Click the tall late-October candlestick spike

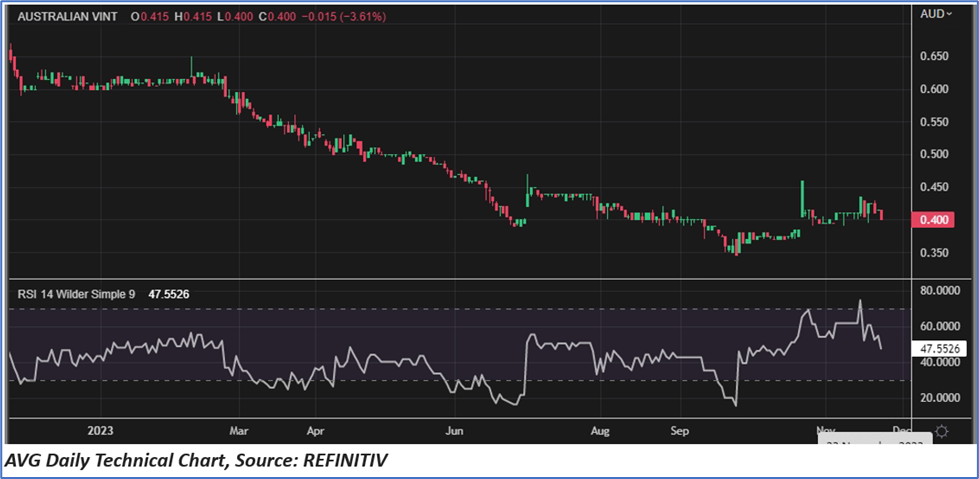(x=802, y=198)
